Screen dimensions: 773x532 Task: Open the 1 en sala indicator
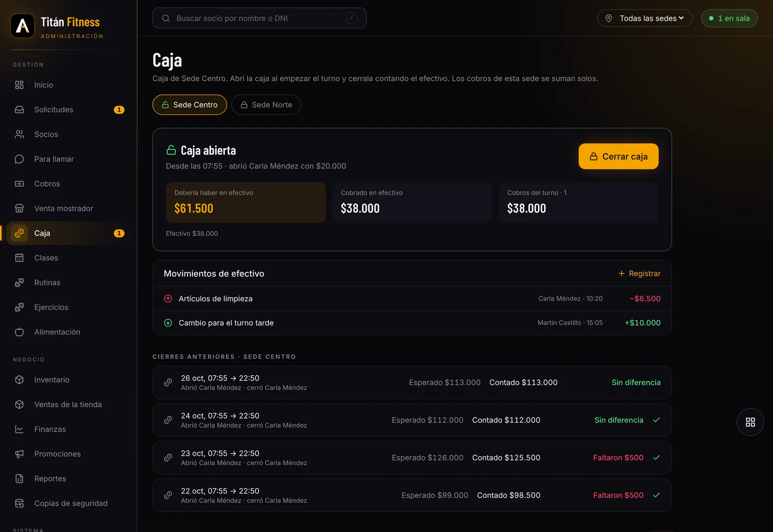[730, 18]
